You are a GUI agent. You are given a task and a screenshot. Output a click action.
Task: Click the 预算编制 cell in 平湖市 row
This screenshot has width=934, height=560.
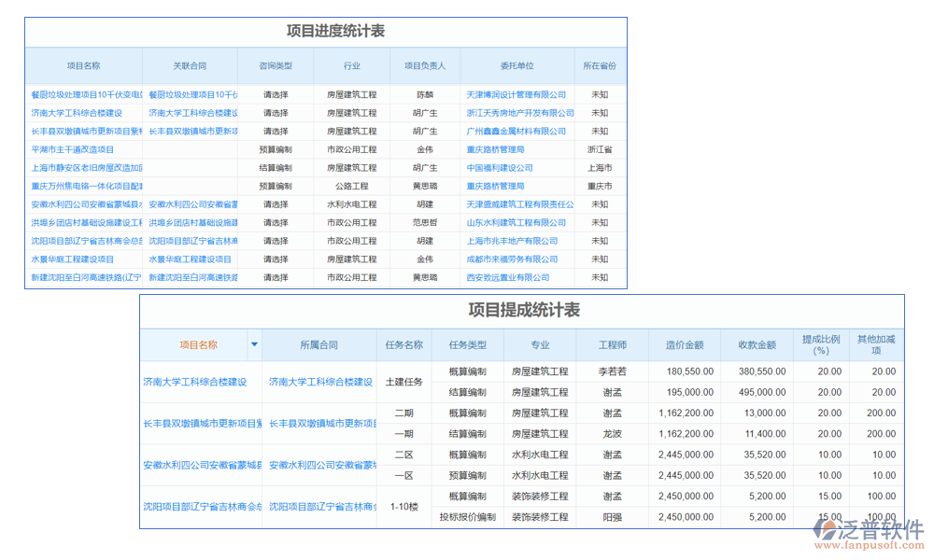[x=277, y=149]
